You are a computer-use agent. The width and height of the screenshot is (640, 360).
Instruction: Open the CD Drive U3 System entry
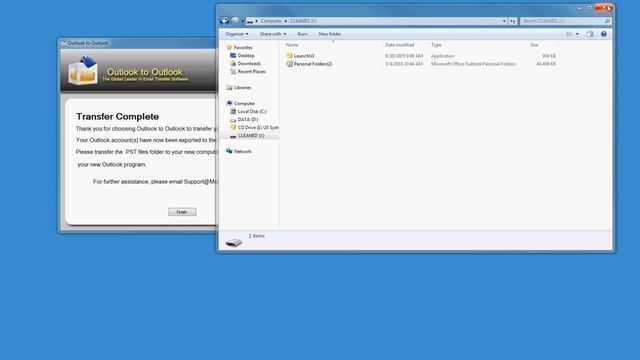point(258,128)
